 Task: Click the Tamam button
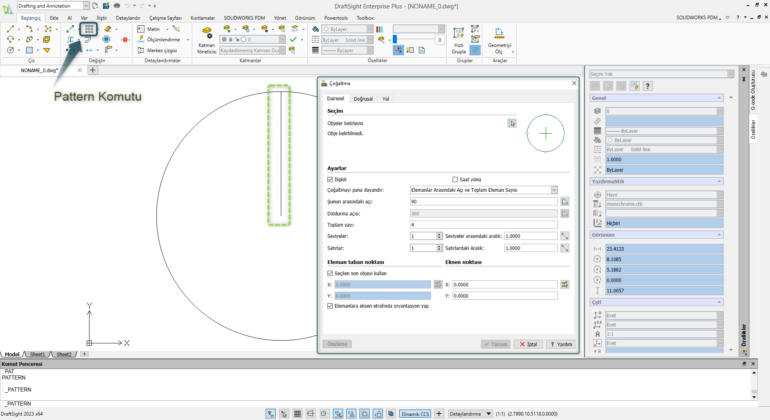click(495, 344)
